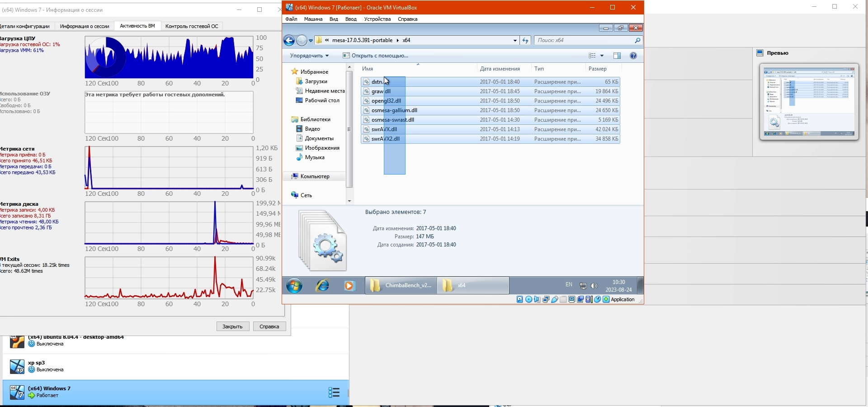Image resolution: width=868 pixels, height=407 pixels.
Task: Launch Windows Media Player from the taskbar
Action: (x=349, y=286)
